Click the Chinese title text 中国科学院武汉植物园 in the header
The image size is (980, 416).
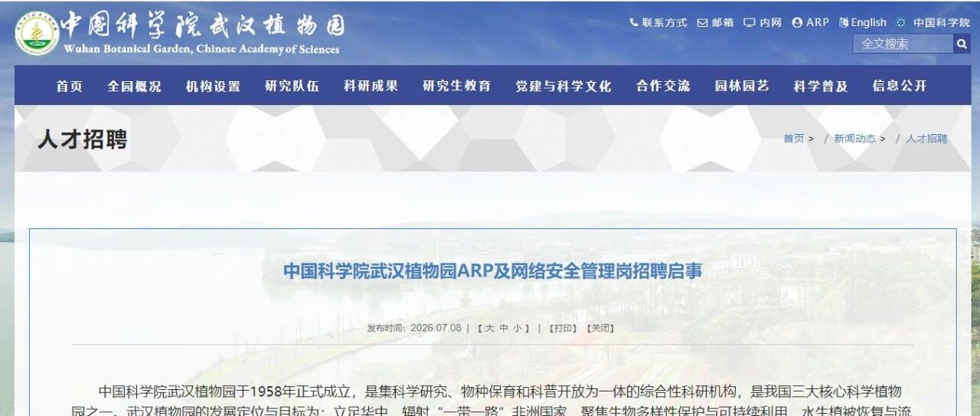pos(203,25)
